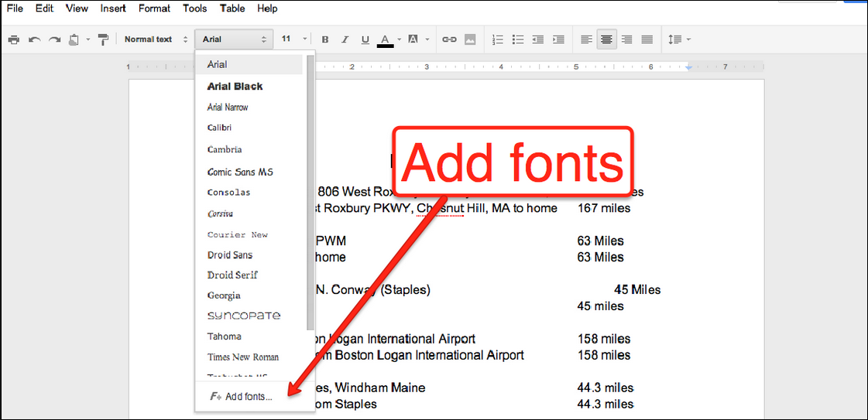Screen dimensions: 868x420
Task: Select Arial in the font list
Action: 249,64
